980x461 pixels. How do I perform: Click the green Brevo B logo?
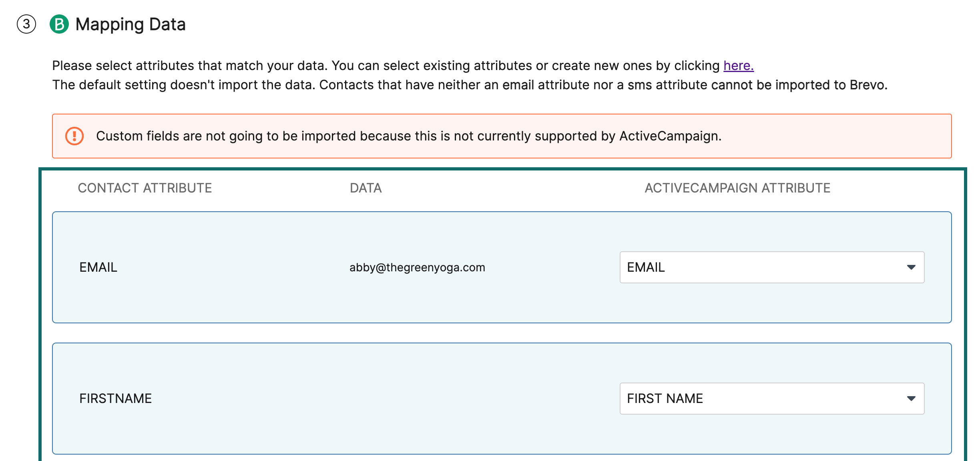coord(59,24)
